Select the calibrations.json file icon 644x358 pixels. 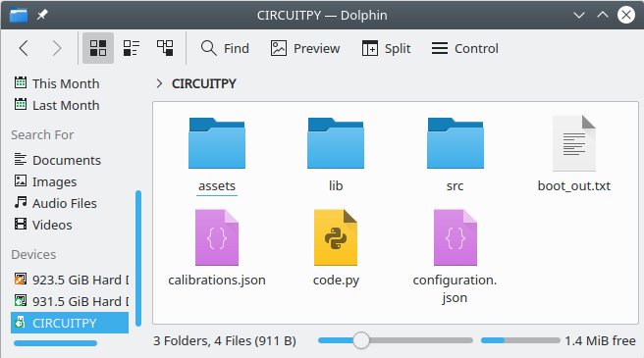[217, 237]
